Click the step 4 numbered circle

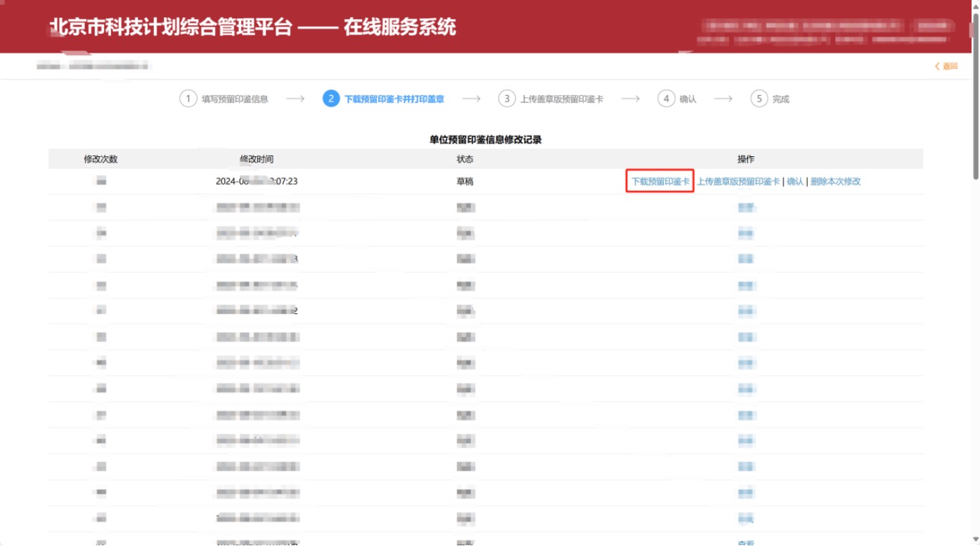coord(666,99)
